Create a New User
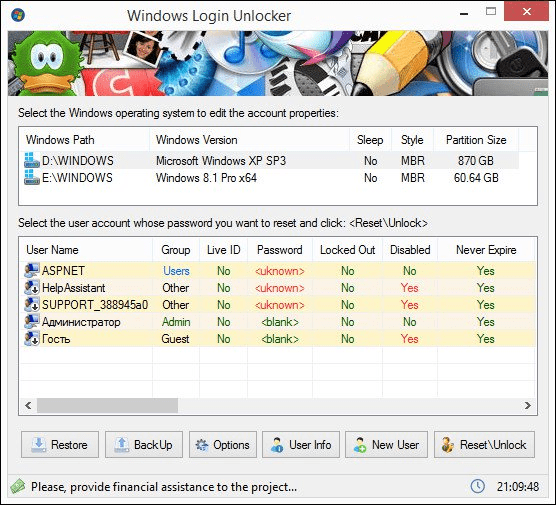The width and height of the screenshot is (556, 505). coord(387,445)
